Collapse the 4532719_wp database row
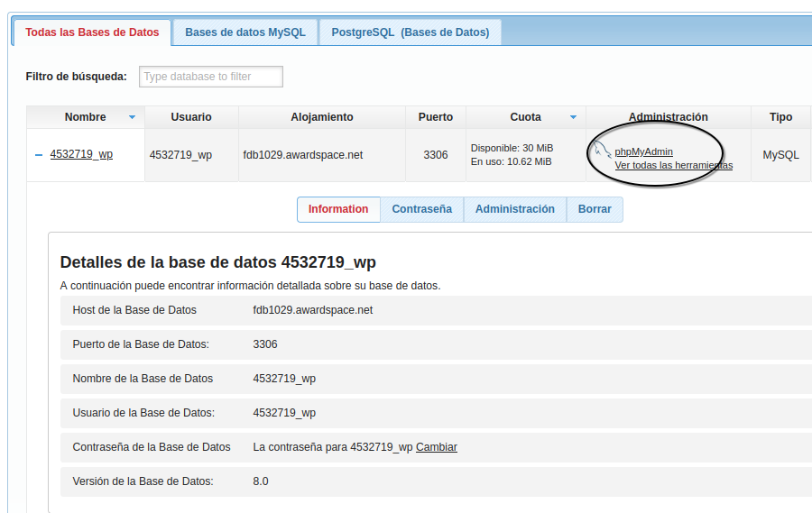 39,155
